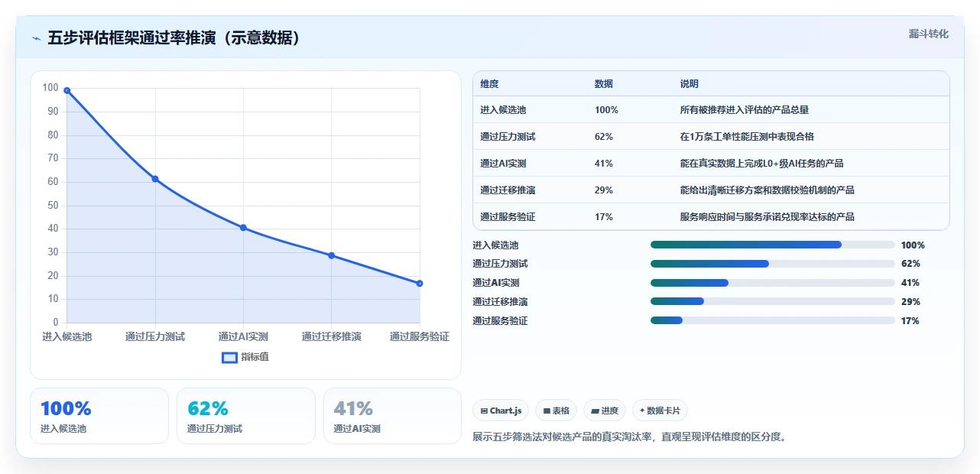Click the chart point above 通过压力测试
Viewport: 980px width, 474px height.
pyautogui.click(x=155, y=179)
